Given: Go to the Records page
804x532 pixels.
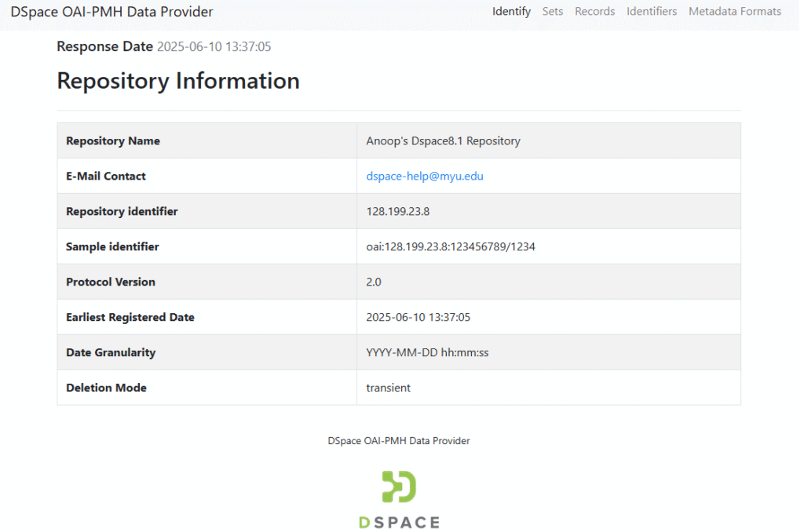Looking at the screenshot, I should (x=594, y=11).
